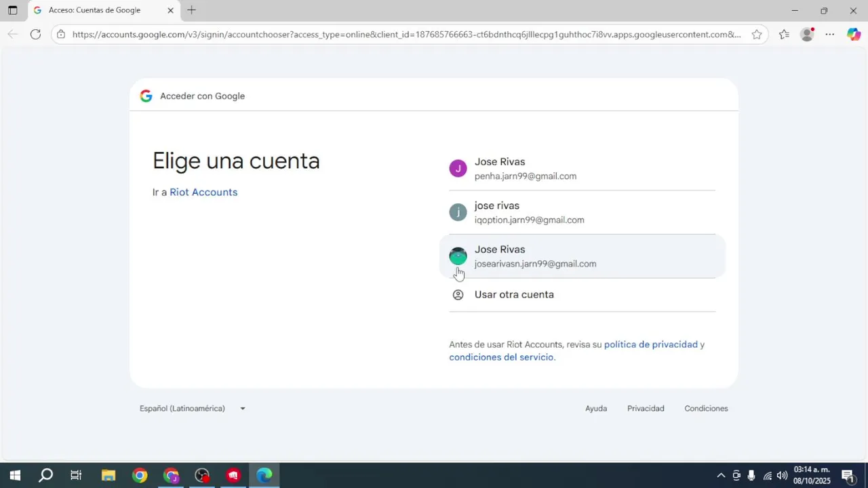The height and width of the screenshot is (488, 868).
Task: Open política de privacidad link
Action: 651,344
